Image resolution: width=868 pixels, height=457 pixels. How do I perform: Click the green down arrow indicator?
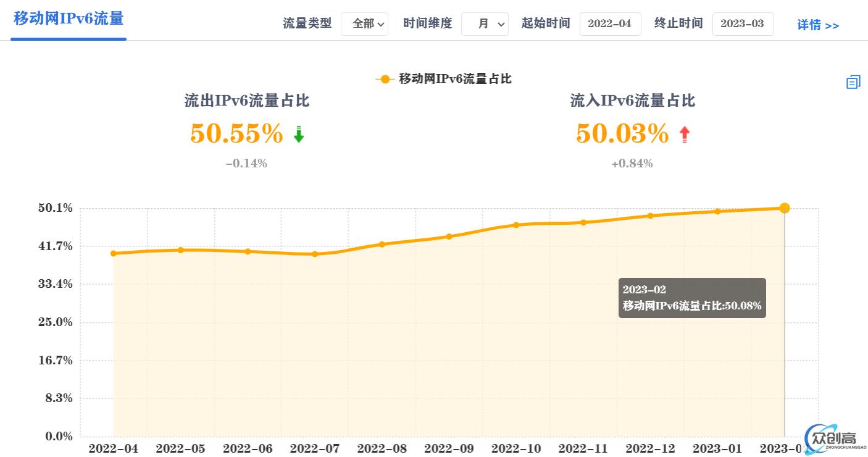click(x=299, y=134)
